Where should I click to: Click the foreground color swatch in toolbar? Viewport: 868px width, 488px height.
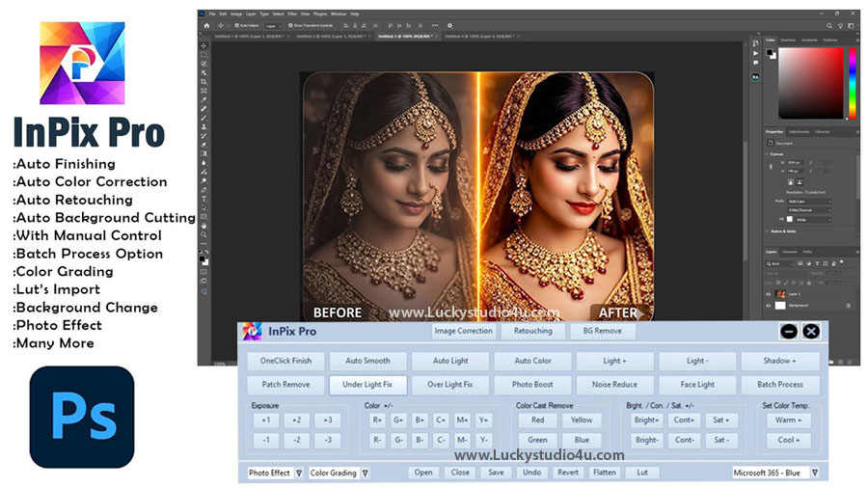coord(203,258)
